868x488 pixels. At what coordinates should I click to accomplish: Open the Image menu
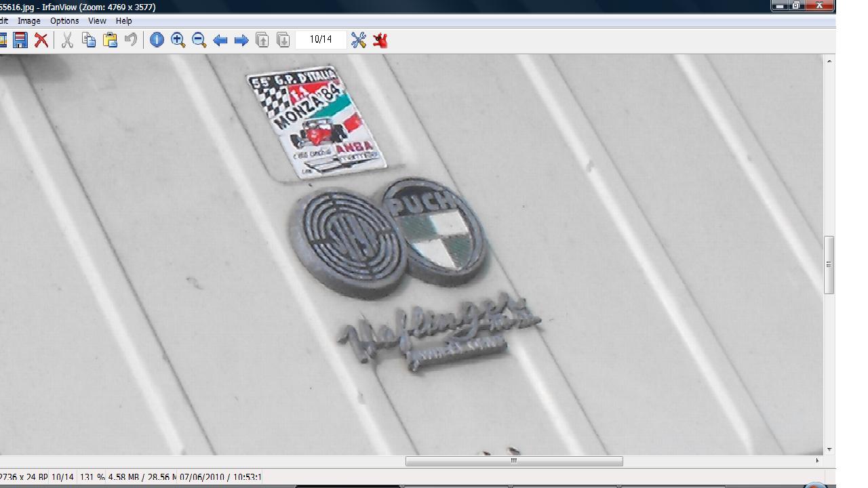(x=29, y=21)
